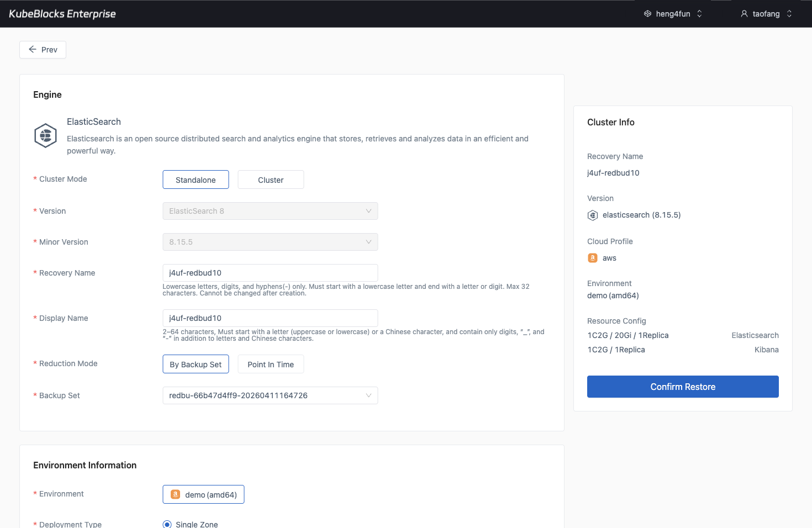Viewport: 812px width, 528px height.
Task: Click the Elasticsearch resource label in Cluster Info
Action: (x=755, y=335)
